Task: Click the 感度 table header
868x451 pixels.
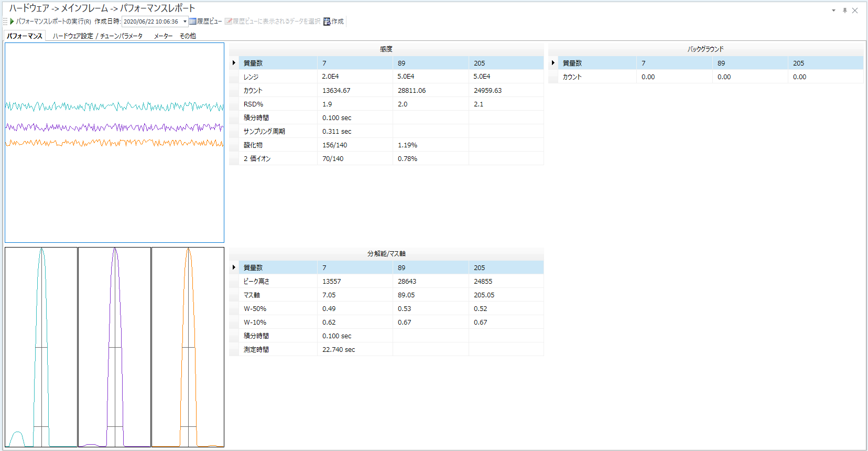Action: [386, 49]
